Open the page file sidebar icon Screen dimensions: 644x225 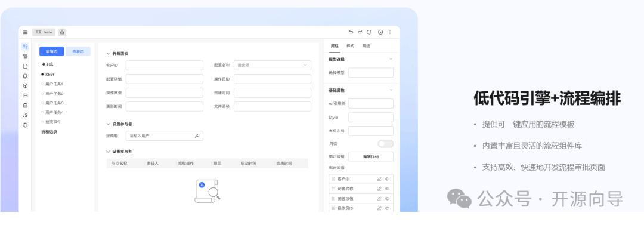tap(26, 66)
